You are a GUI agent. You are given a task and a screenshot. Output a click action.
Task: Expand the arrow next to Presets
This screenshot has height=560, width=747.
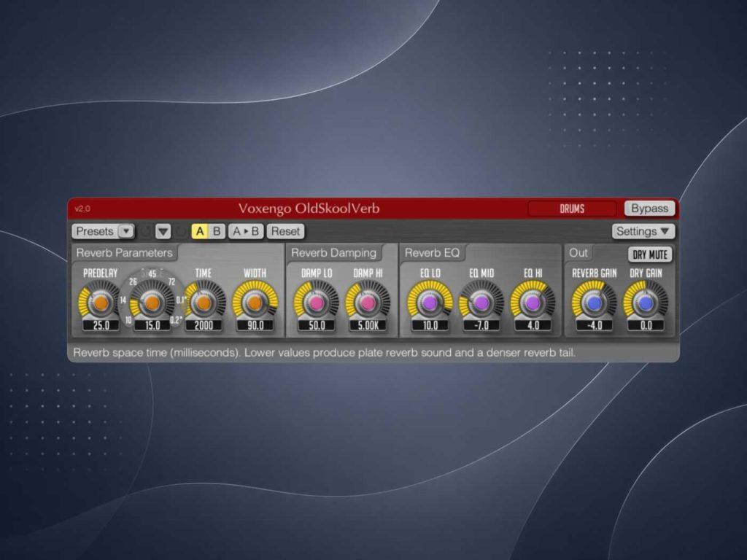point(125,231)
